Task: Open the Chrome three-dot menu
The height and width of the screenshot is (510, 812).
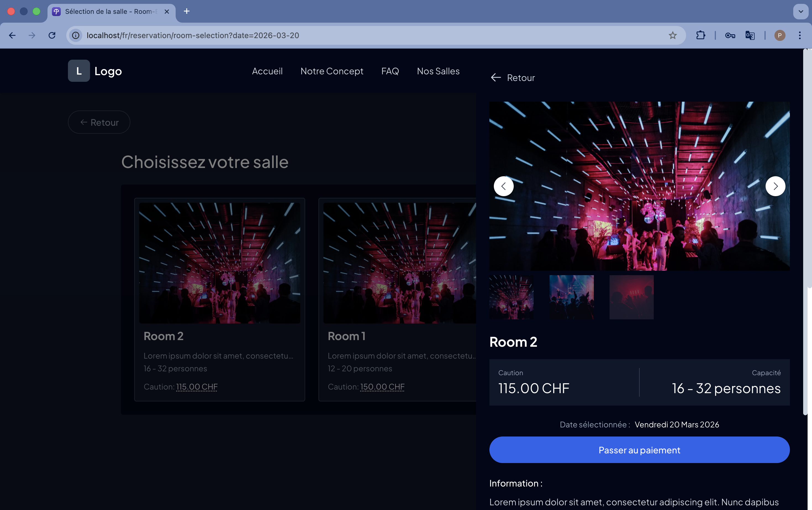Action: (x=800, y=35)
